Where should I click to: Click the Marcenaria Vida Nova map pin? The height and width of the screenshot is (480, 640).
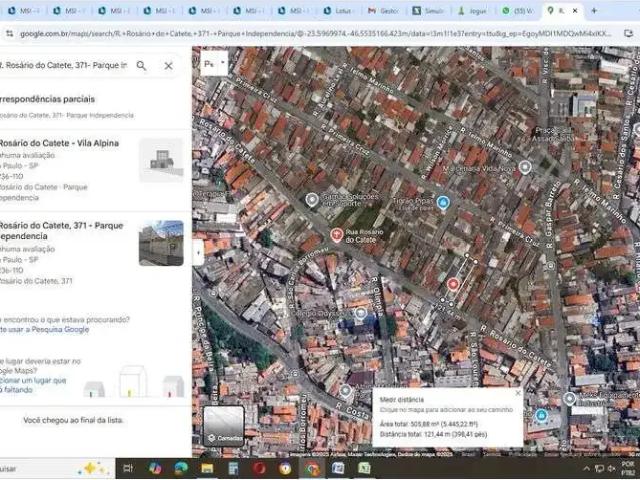(525, 167)
